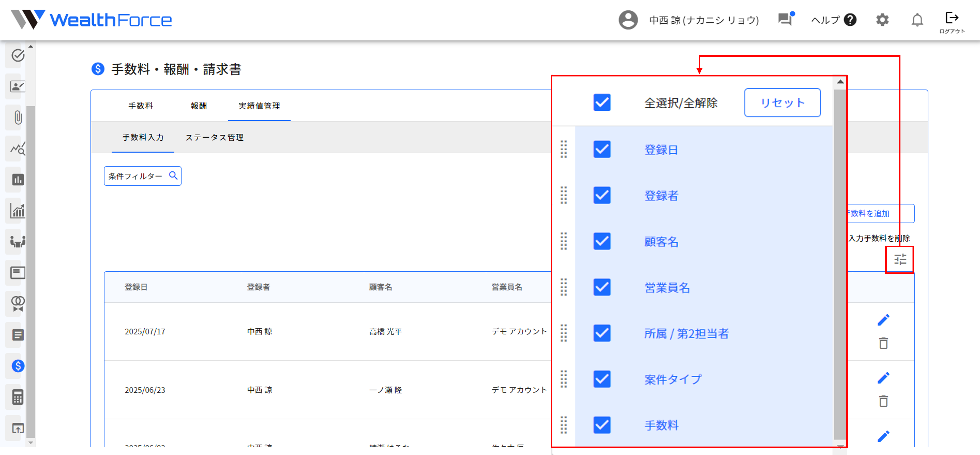
Task: Click the 一ノ瀬 隆 customer name cell
Action: [385, 390]
